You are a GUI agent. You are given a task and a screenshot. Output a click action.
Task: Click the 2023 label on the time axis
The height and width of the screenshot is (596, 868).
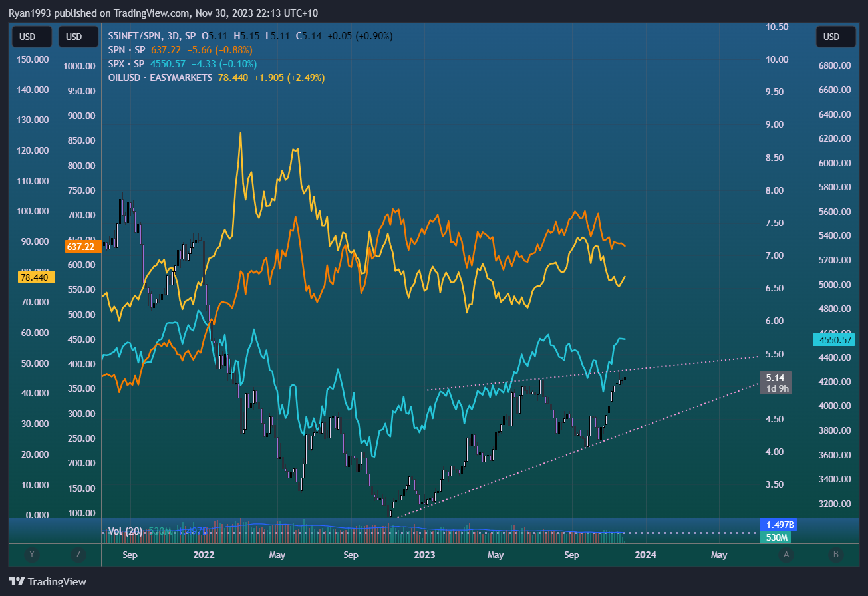click(x=425, y=555)
